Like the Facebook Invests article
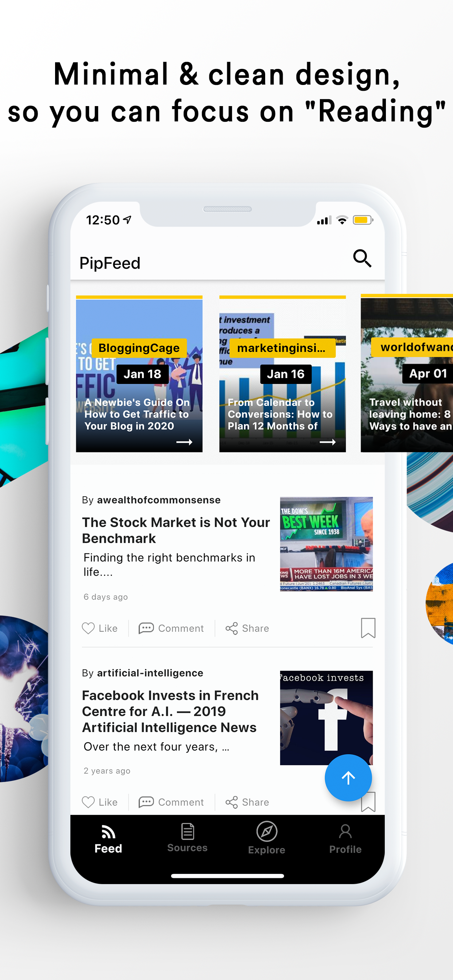Screen dimensions: 453x980 coord(100,802)
